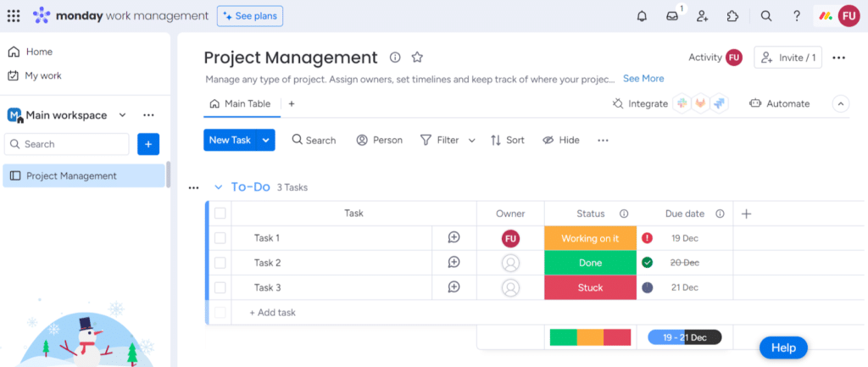868x367 pixels.
Task: Open the apps marketplace puzzle icon
Action: [733, 16]
